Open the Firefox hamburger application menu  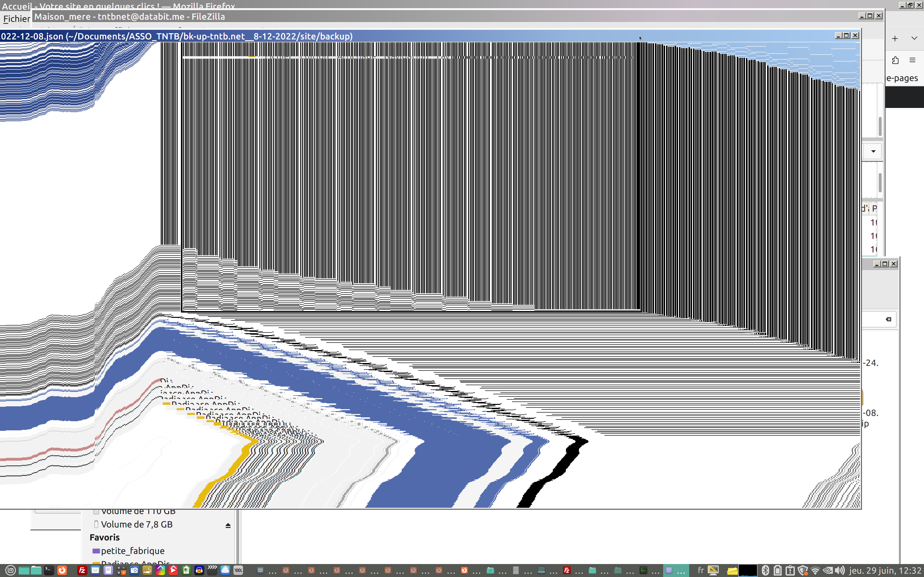[x=912, y=60]
